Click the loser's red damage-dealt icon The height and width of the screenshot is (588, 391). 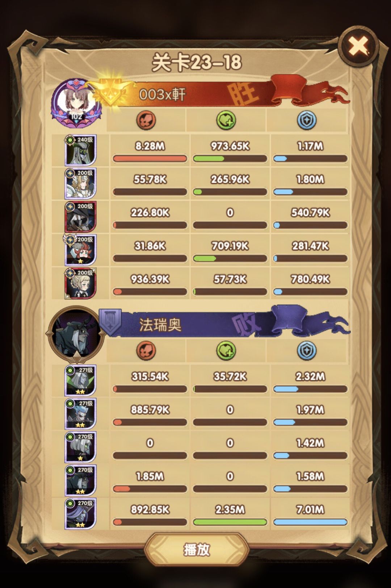tap(146, 350)
